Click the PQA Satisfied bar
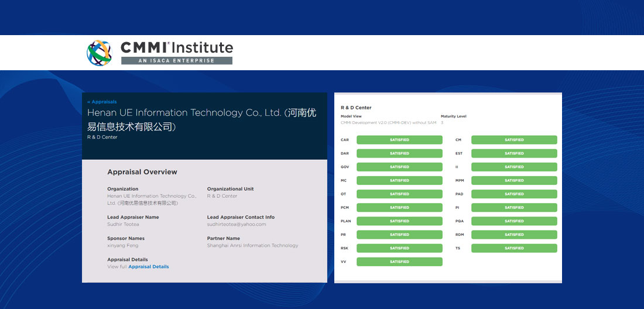 (x=514, y=221)
